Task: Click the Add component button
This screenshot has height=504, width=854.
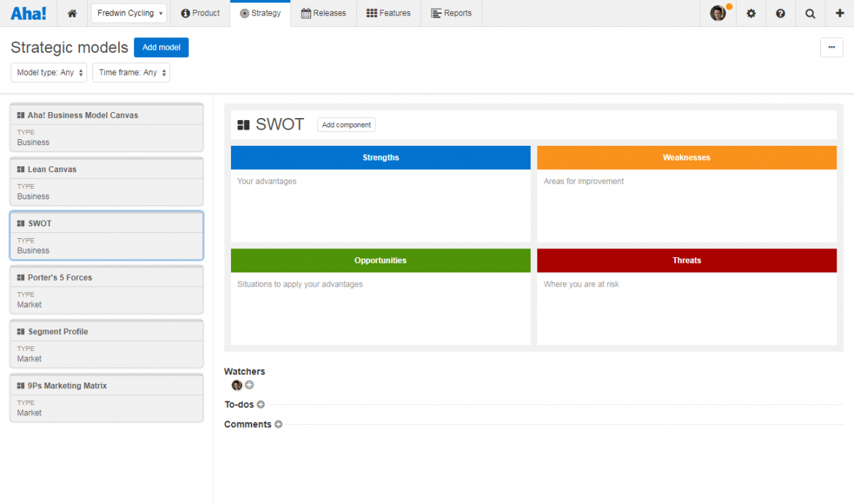Action: [346, 125]
